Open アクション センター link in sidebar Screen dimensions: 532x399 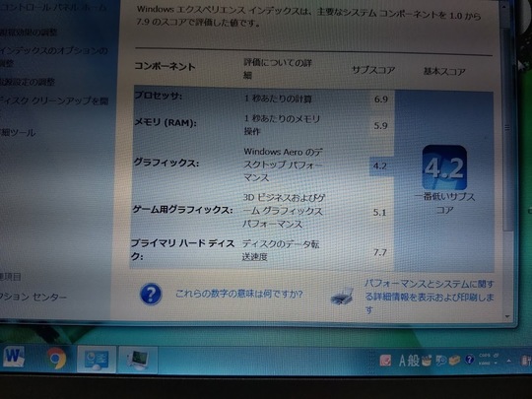pos(33,298)
